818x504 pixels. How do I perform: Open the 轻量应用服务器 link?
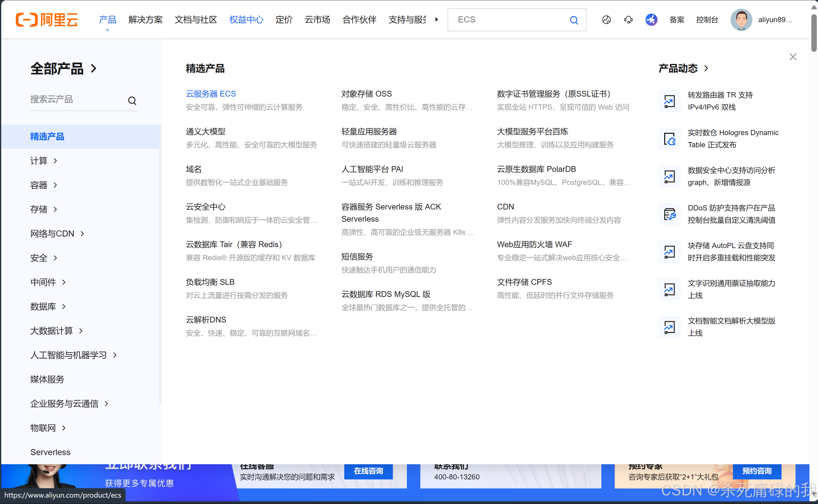[x=369, y=132]
